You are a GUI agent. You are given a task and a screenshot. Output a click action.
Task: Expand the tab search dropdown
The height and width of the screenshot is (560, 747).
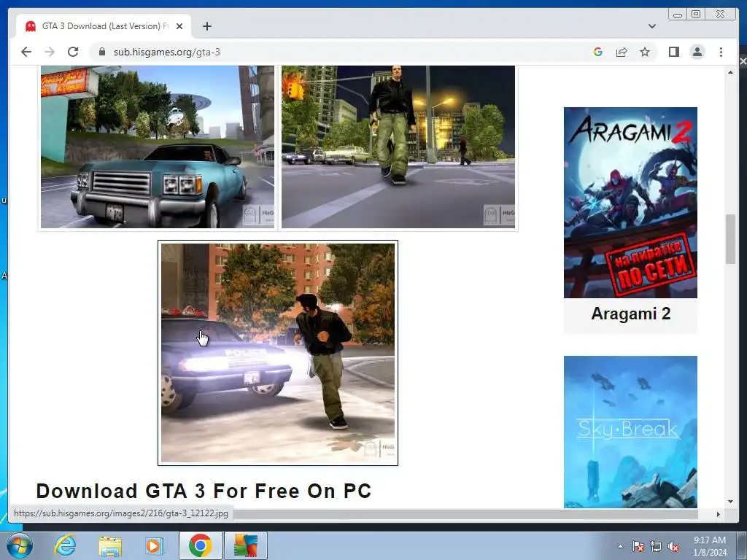[x=651, y=26]
